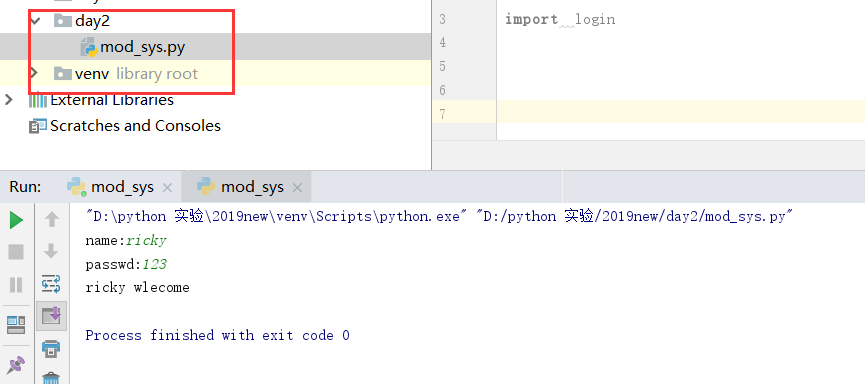Expand the venv library root folder
Image resolution: width=865 pixels, height=384 pixels.
tap(34, 73)
